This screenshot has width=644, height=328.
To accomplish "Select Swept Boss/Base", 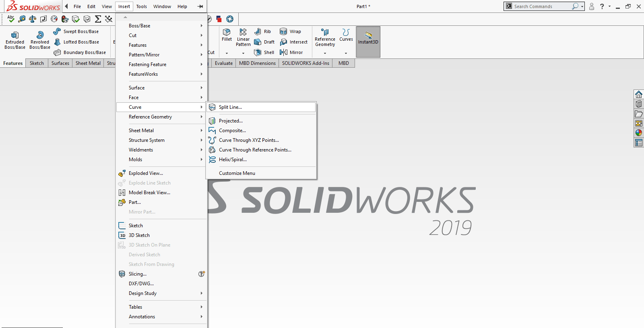I will tap(76, 31).
